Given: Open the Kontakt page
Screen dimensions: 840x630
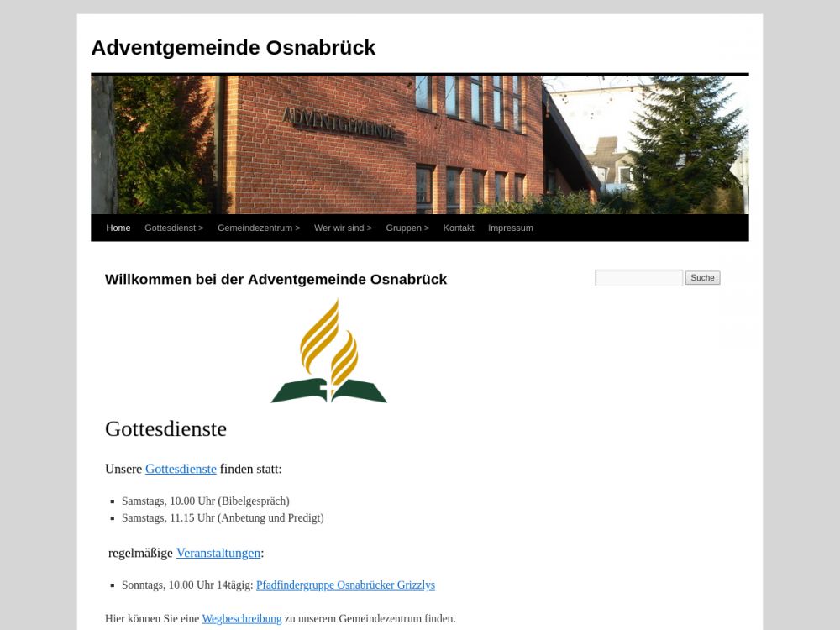Looking at the screenshot, I should [x=459, y=228].
